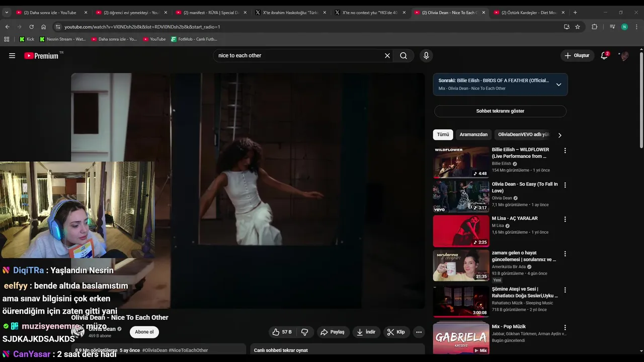Switch to Daha sonra izle browser tab
Screen dimensions: 644x362
coord(50,13)
